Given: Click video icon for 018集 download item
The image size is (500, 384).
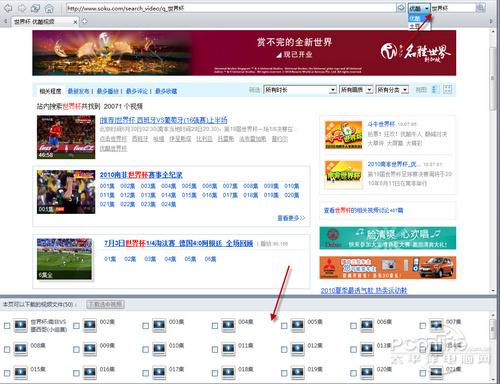Looking at the screenshot, I should tap(228, 373).
